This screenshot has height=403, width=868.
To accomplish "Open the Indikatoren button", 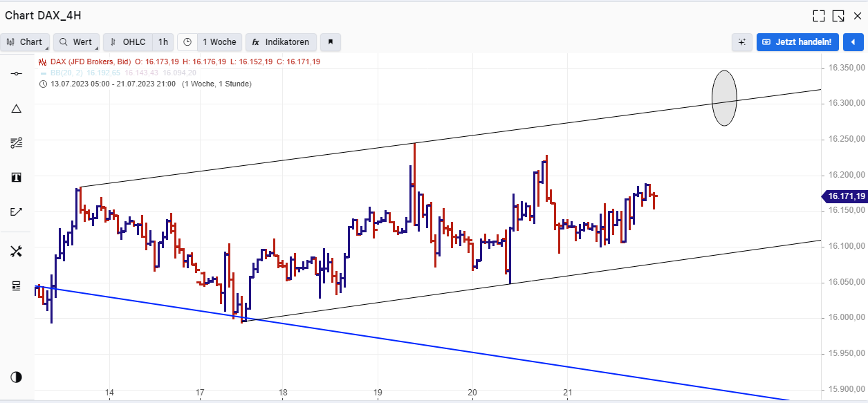I will (281, 42).
